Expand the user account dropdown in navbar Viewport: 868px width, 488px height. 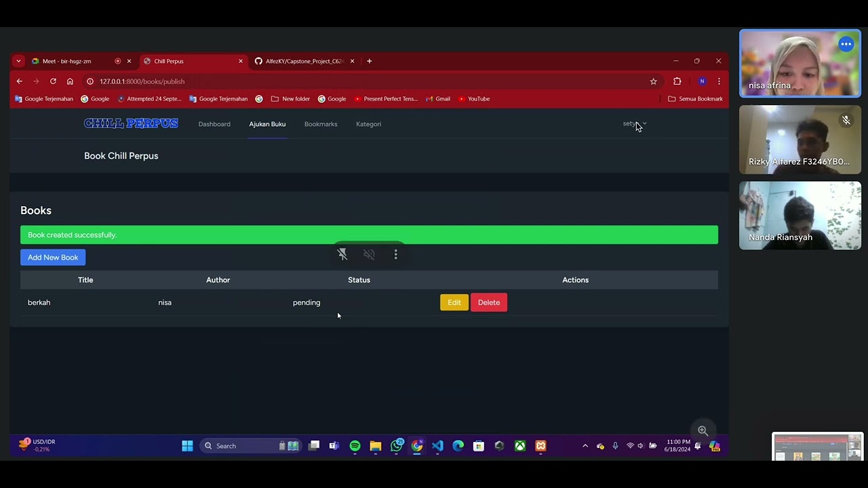[x=635, y=124]
